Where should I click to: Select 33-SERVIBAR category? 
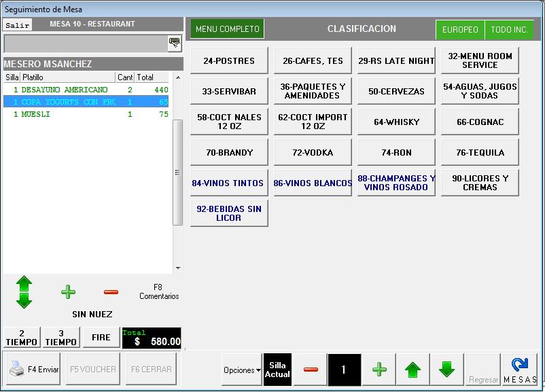tap(229, 92)
